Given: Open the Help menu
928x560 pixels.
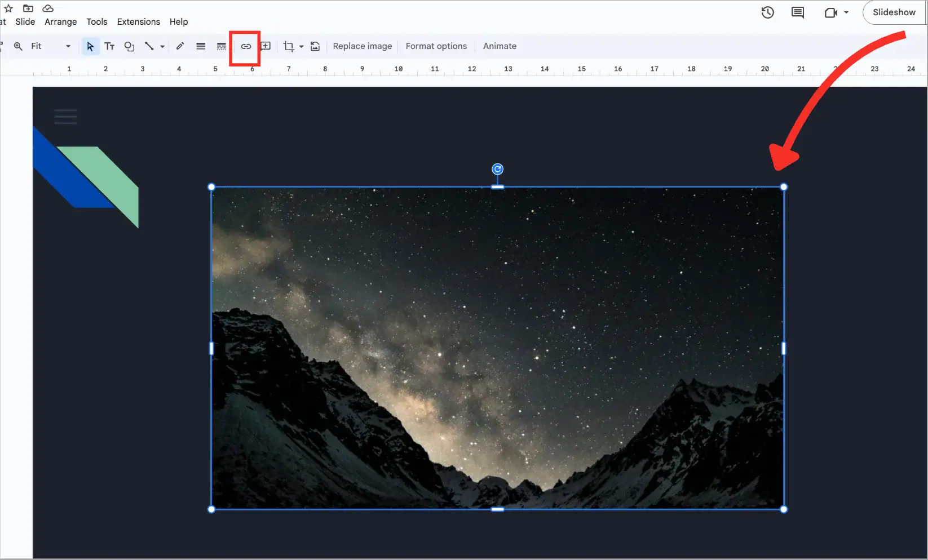Looking at the screenshot, I should click(179, 21).
